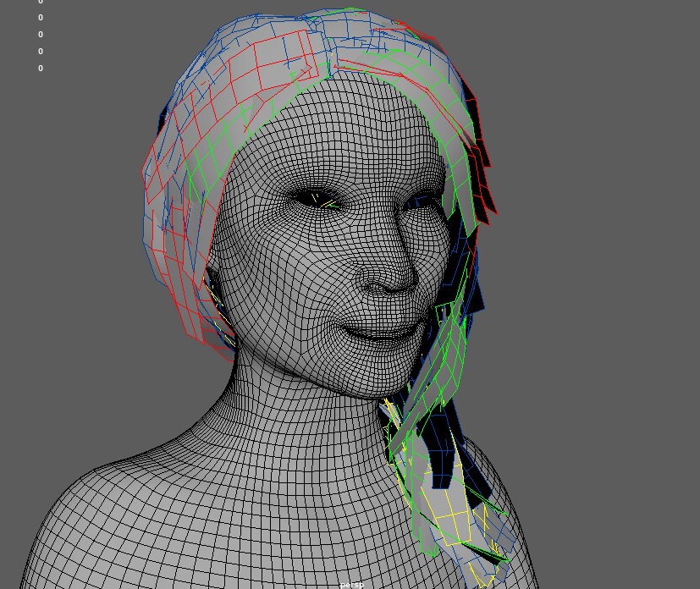Click the character's eye with yellow highlight lines
The width and height of the screenshot is (700, 589).
(x=319, y=201)
